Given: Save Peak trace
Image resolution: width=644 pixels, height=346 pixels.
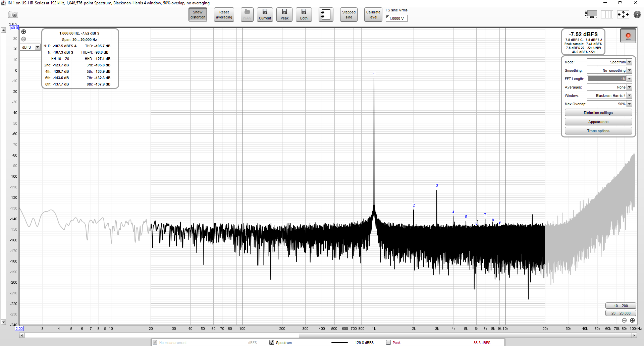Looking at the screenshot, I should tap(284, 15).
